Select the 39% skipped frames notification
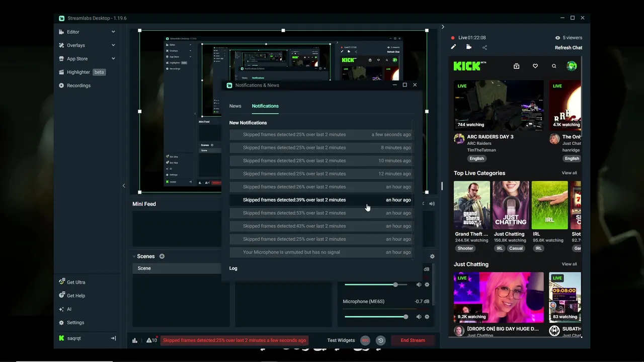 click(321, 200)
